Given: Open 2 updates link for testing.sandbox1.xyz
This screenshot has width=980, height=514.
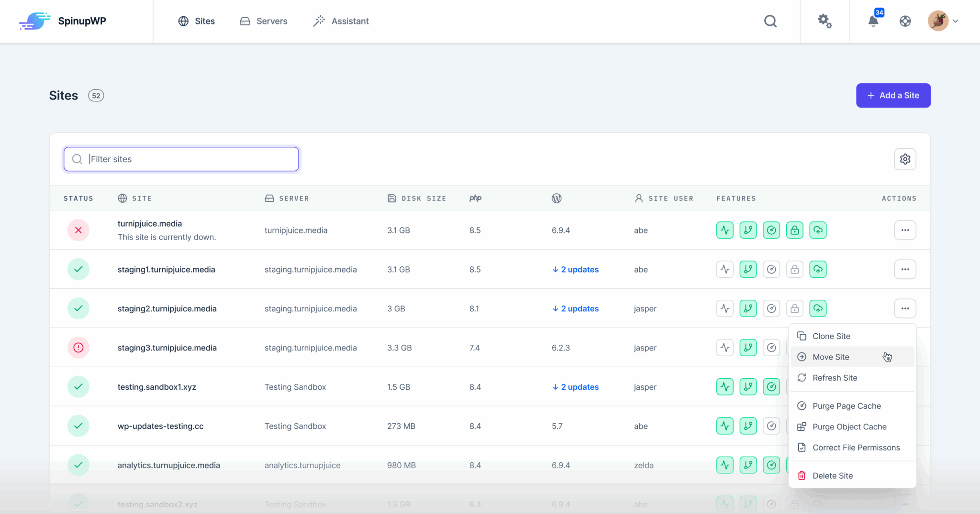Looking at the screenshot, I should coord(575,387).
